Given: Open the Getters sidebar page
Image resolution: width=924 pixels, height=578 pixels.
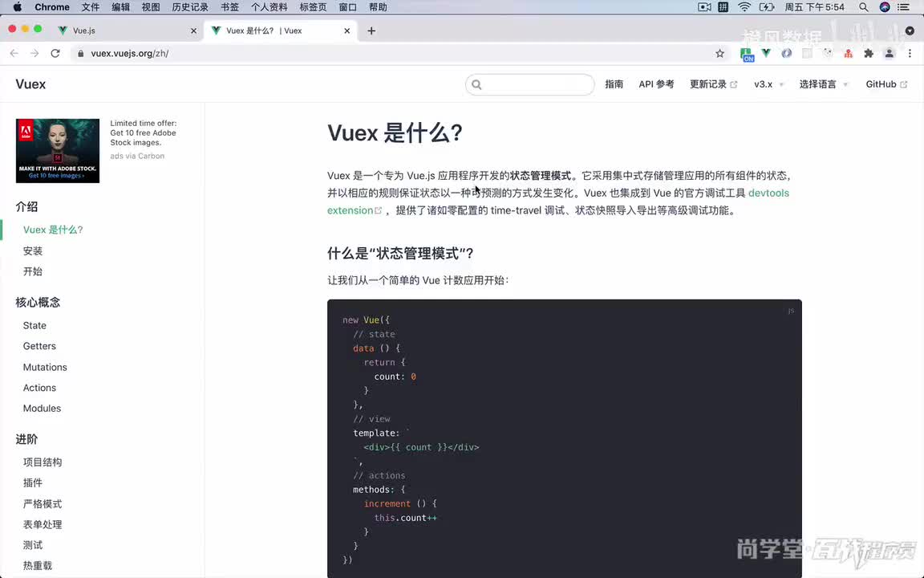Looking at the screenshot, I should coord(39,346).
